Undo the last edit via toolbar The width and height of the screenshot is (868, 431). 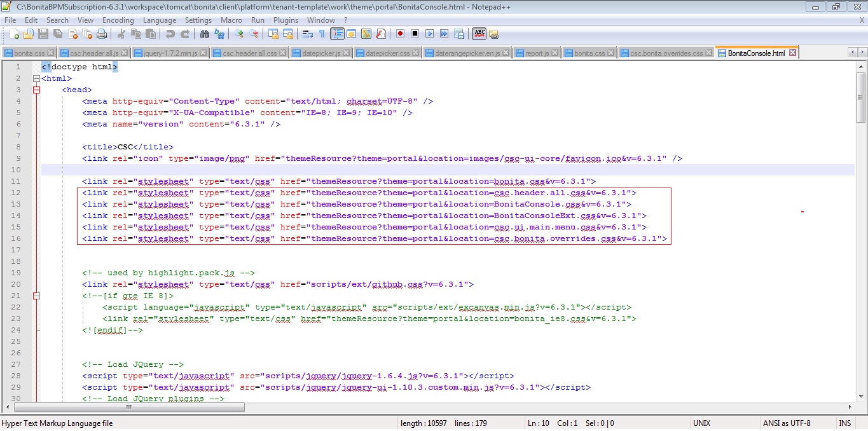click(x=170, y=34)
